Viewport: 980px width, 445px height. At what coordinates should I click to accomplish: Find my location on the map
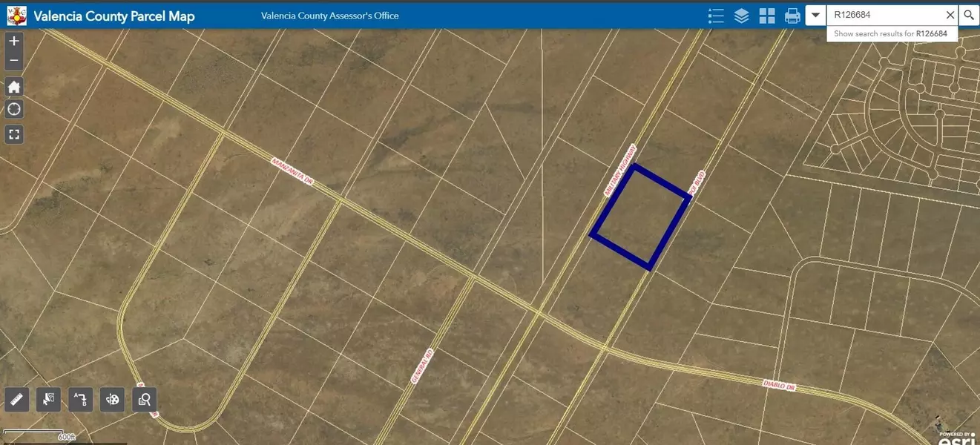coord(14,110)
